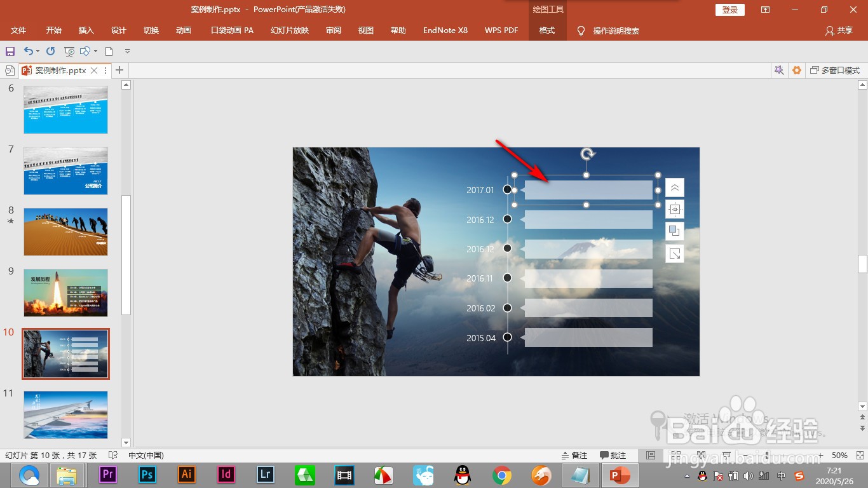Viewport: 868px width, 488px height.
Task: Open the undo history dropdown arrow
Action: [37, 51]
